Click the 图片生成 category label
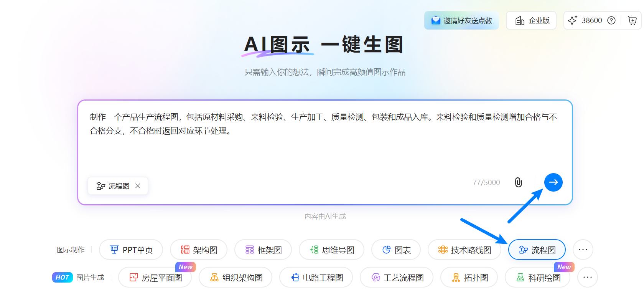This screenshot has height=296, width=644. [90, 277]
